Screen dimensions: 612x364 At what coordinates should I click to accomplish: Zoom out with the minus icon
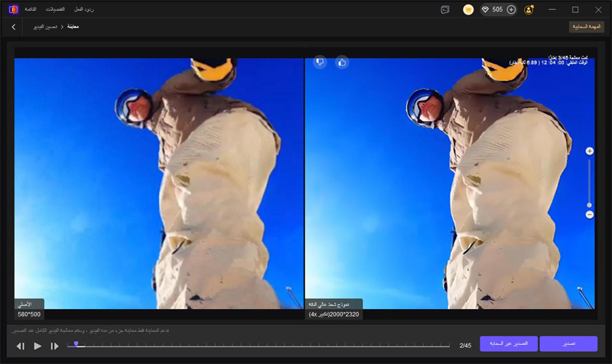pyautogui.click(x=589, y=215)
